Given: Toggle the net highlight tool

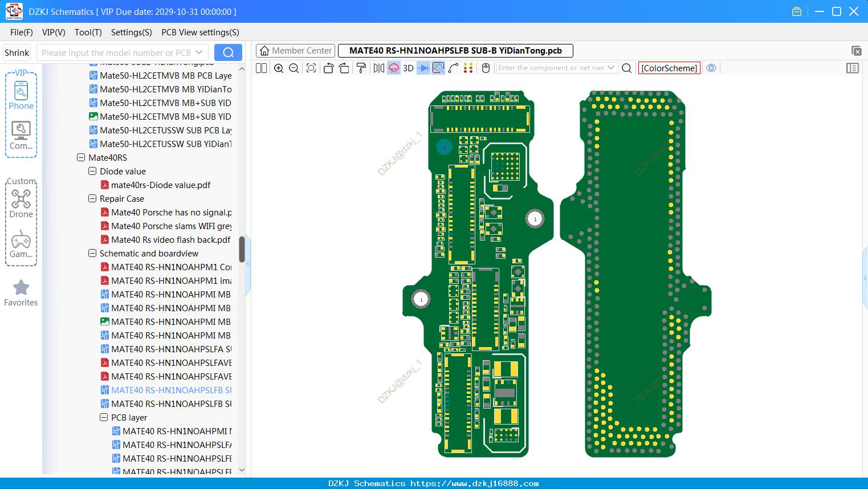Looking at the screenshot, I should [x=438, y=68].
